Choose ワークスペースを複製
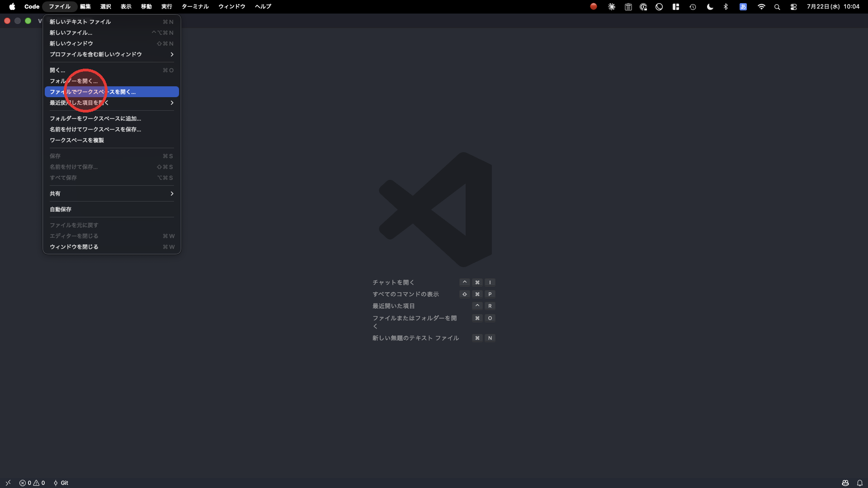This screenshot has height=488, width=868. (112, 140)
